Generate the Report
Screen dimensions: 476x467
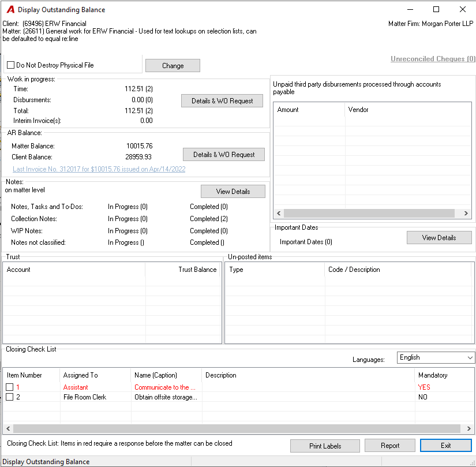390,446
